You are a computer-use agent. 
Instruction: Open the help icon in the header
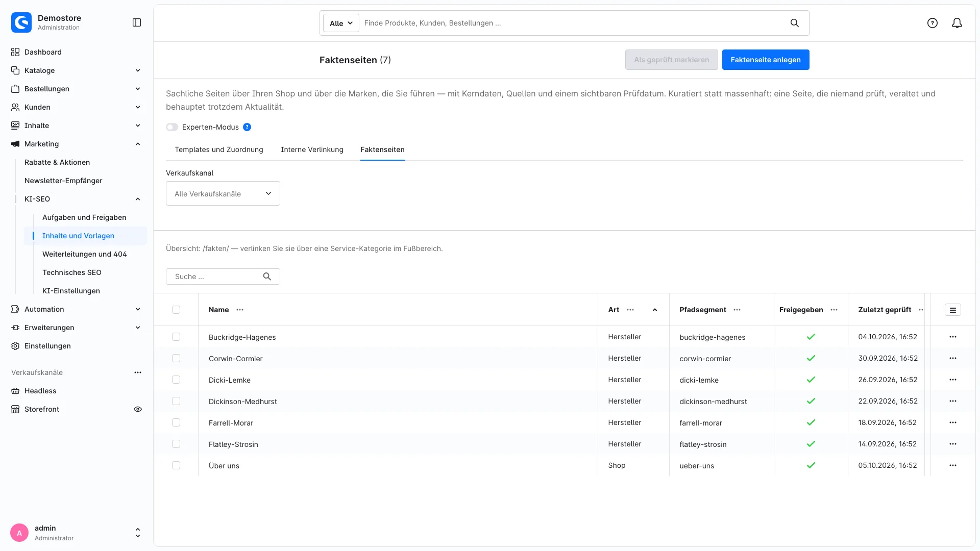pos(933,23)
